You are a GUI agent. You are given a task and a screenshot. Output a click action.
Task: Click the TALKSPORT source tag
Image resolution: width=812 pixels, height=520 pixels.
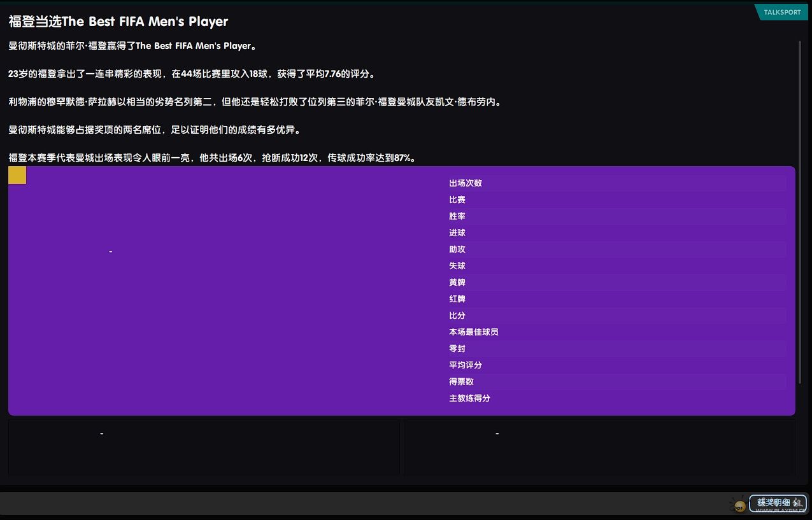coord(781,12)
